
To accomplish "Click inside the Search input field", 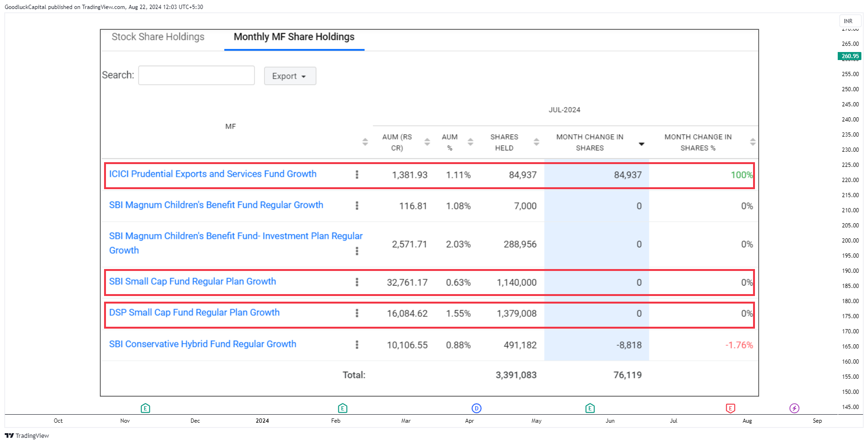I will coord(196,75).
